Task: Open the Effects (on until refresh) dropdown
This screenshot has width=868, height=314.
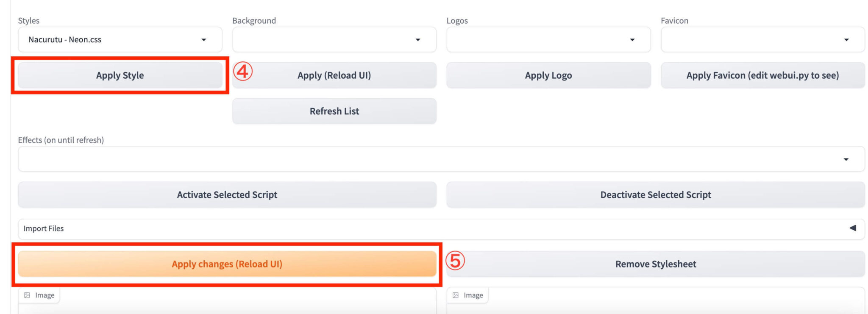Action: coord(441,159)
